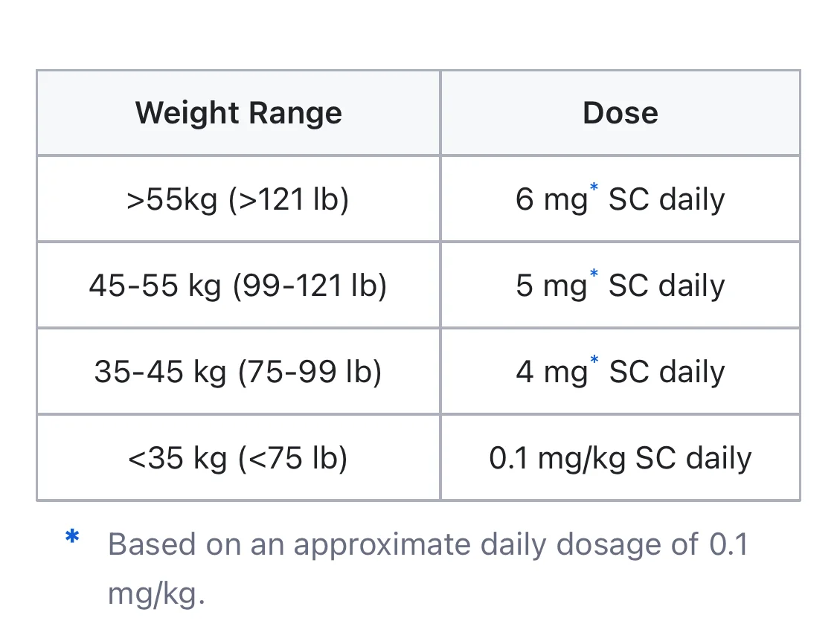Click the blue asterisk footnote marker below table
The width and height of the screenshot is (837, 644).
[x=72, y=535]
